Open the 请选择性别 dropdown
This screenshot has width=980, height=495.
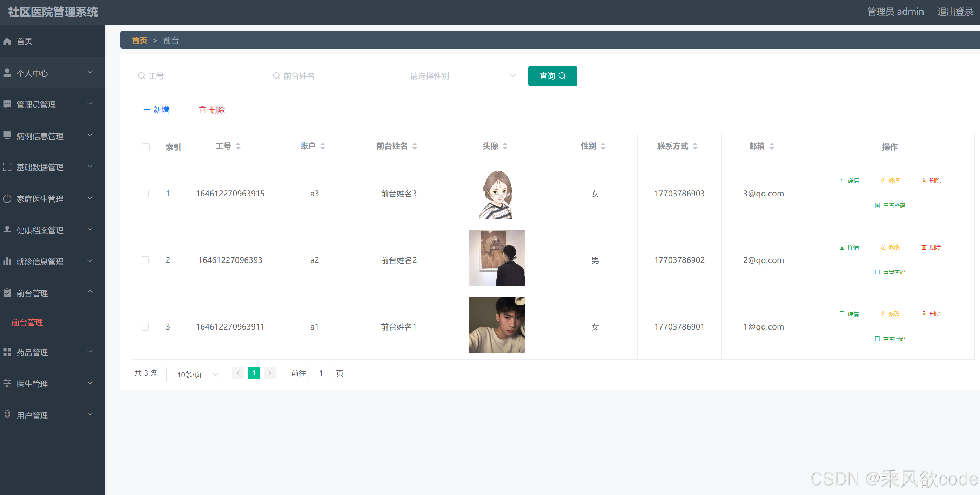click(462, 76)
